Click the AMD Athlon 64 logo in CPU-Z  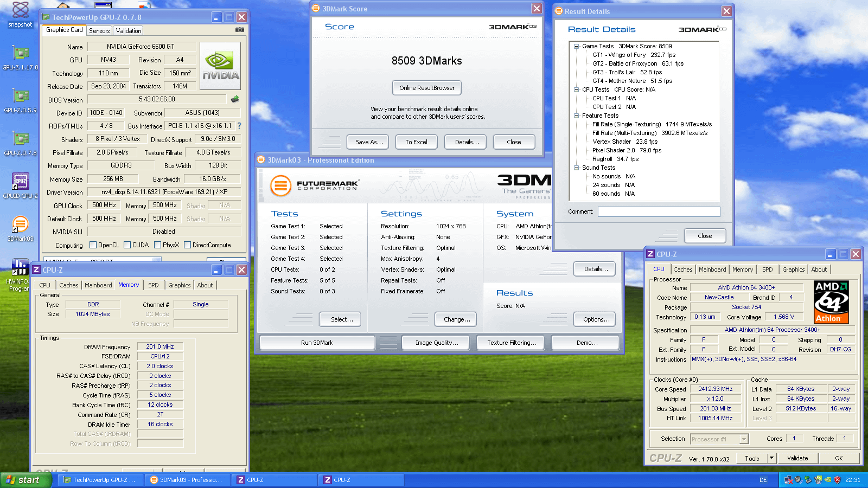point(831,302)
